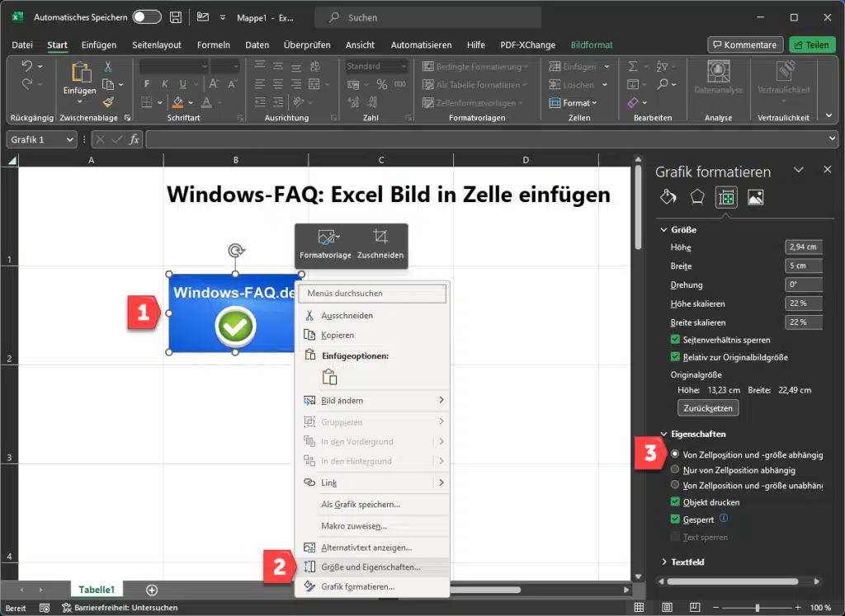Choose Grafik formatieren context menu item

pyautogui.click(x=373, y=586)
